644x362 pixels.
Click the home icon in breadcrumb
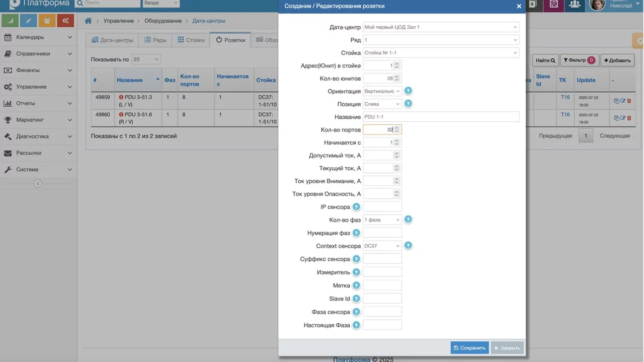[x=89, y=21]
